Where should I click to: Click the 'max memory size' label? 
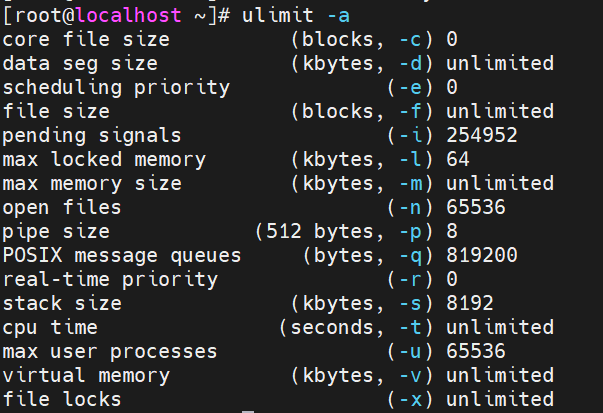coord(92,183)
